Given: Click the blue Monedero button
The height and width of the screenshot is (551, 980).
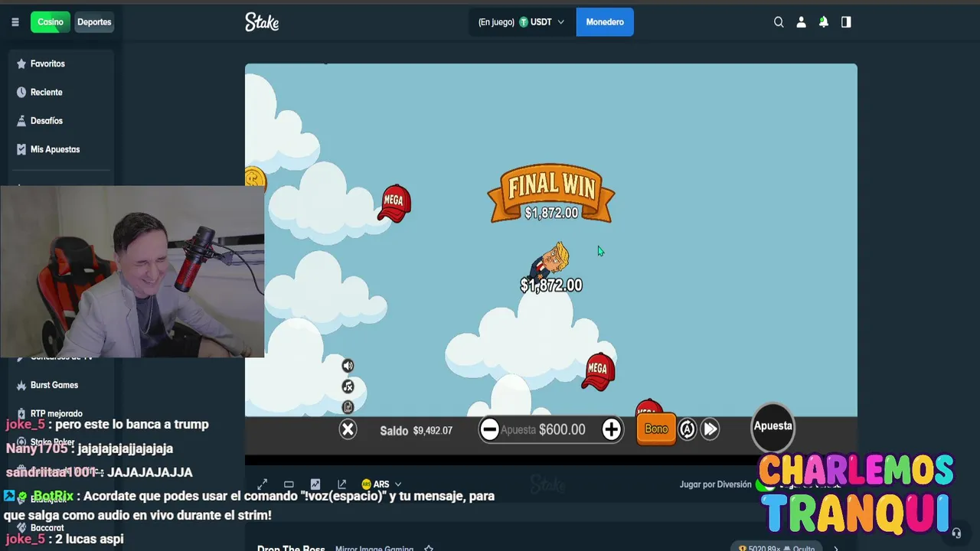Looking at the screenshot, I should click(605, 22).
